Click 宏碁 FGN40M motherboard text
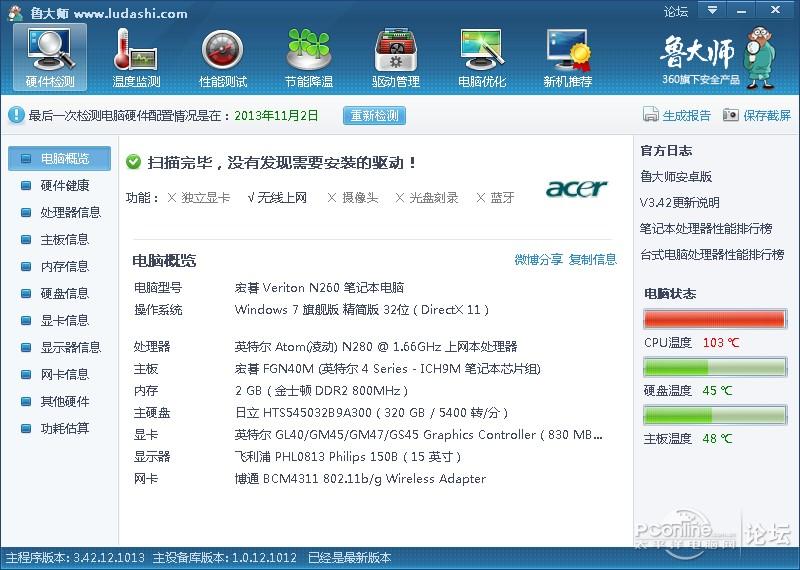This screenshot has width=800, height=570. [388, 369]
